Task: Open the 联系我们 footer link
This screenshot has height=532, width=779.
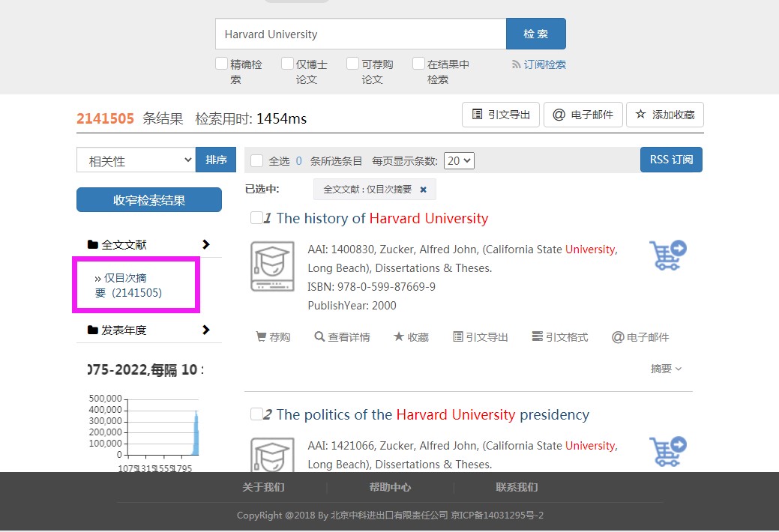Action: pos(517,487)
